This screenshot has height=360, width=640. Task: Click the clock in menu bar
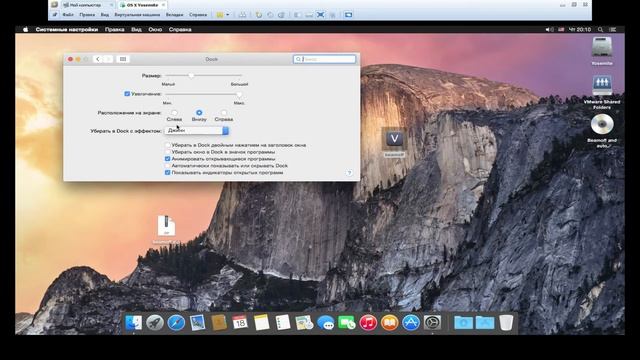[580, 29]
